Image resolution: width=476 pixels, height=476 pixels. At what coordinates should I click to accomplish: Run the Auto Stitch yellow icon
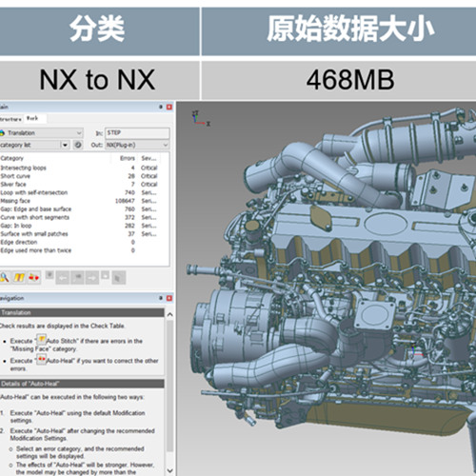click(x=19, y=278)
